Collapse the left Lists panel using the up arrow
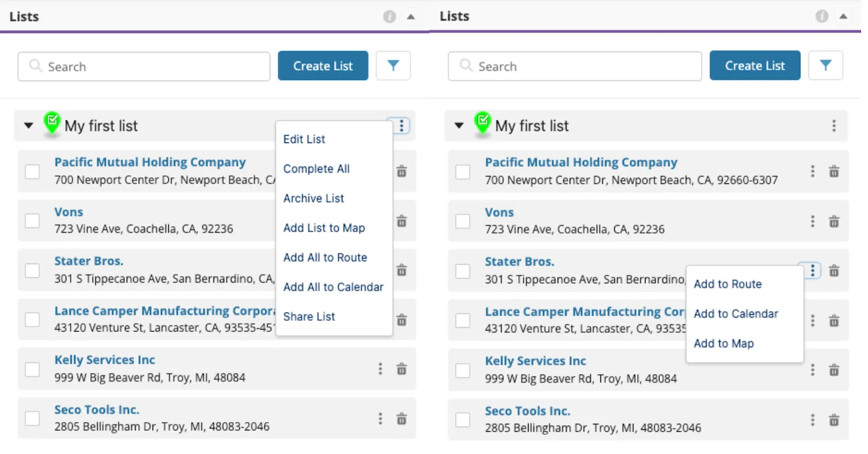This screenshot has height=454, width=868. point(411,17)
